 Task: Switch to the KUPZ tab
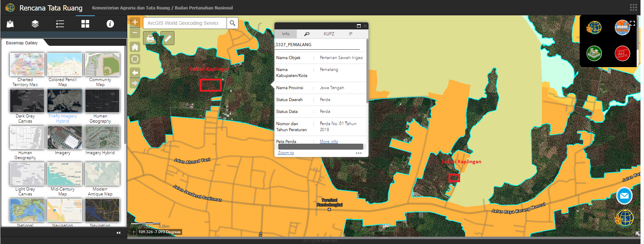(329, 34)
